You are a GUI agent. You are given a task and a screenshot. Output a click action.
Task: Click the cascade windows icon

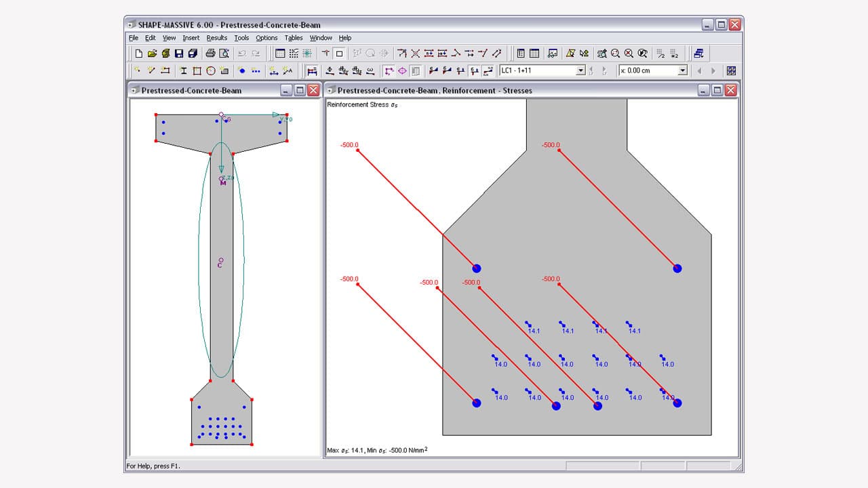(x=699, y=54)
